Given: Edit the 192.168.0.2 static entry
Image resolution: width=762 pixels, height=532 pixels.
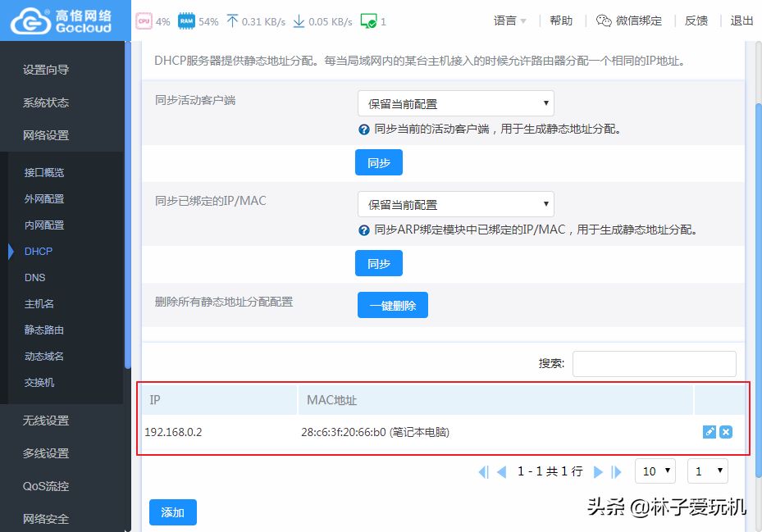Looking at the screenshot, I should 710,432.
